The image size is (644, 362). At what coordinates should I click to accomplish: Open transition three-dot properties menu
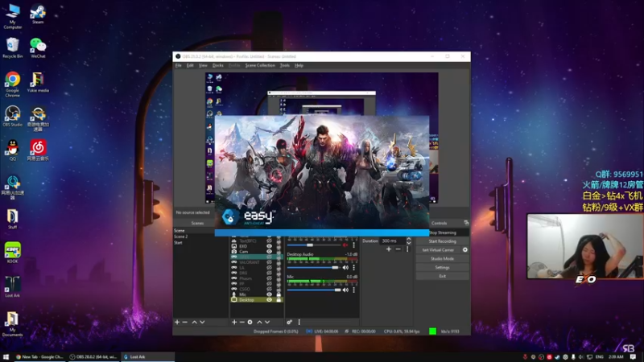click(x=407, y=249)
